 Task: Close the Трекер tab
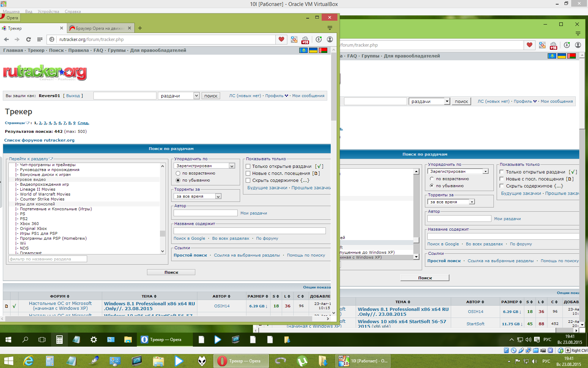click(62, 28)
